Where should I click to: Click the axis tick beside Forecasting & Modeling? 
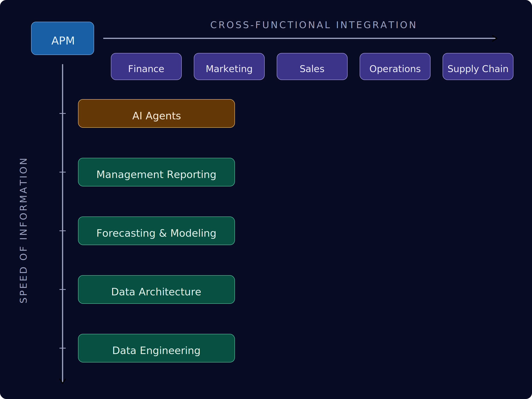[x=63, y=231]
